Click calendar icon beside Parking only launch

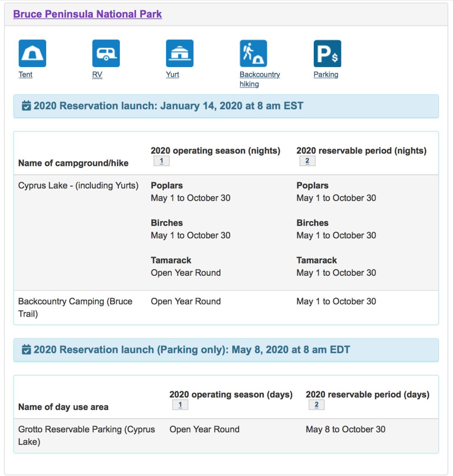26,350
